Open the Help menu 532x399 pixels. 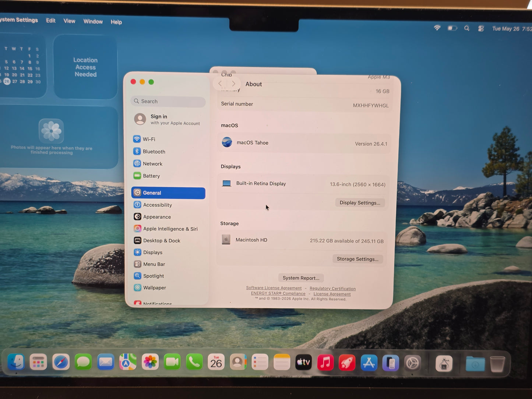point(116,22)
